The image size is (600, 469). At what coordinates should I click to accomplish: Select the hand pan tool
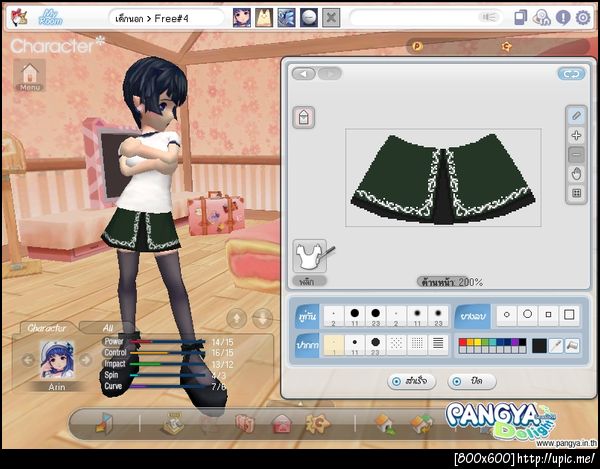(576, 174)
